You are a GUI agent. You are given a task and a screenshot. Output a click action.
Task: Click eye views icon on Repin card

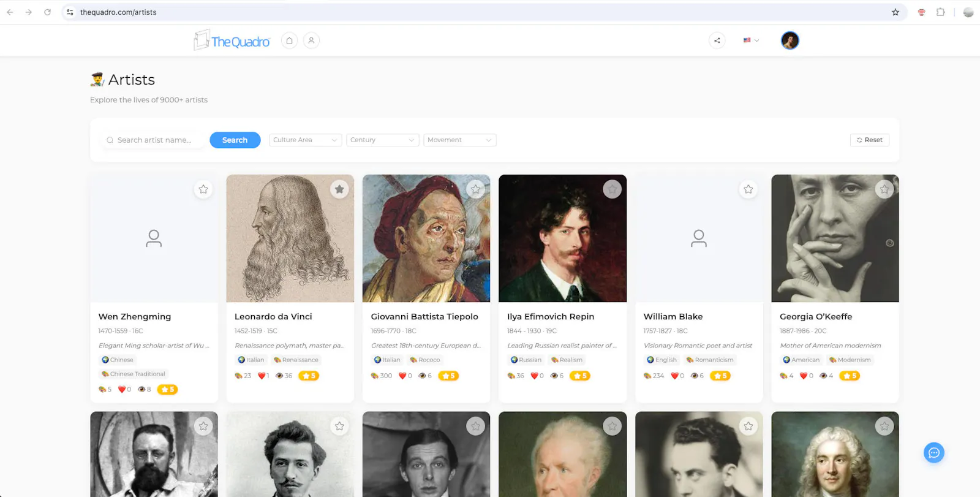tap(554, 376)
